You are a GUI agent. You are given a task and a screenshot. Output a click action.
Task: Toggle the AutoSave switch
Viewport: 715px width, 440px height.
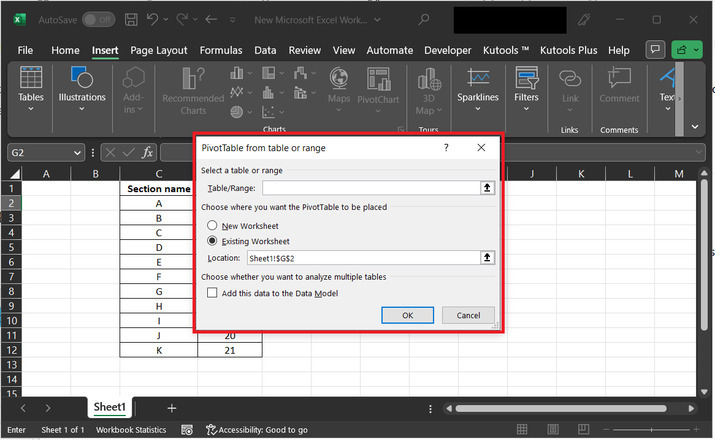pyautogui.click(x=98, y=20)
